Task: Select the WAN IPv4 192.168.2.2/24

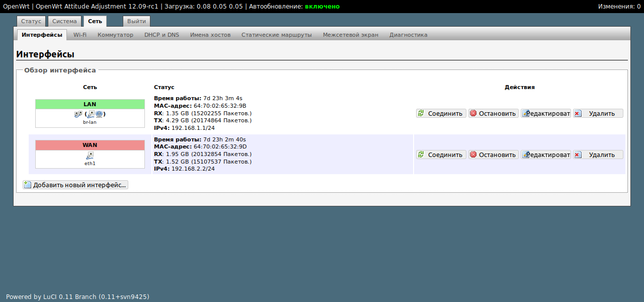Action: pyautogui.click(x=193, y=169)
